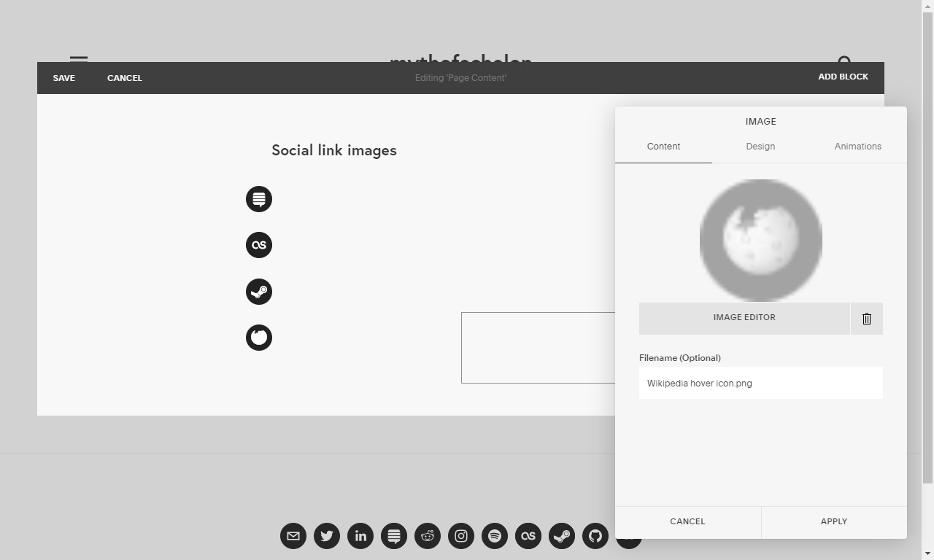
Task: Delete the image using the trash icon
Action: click(x=867, y=318)
